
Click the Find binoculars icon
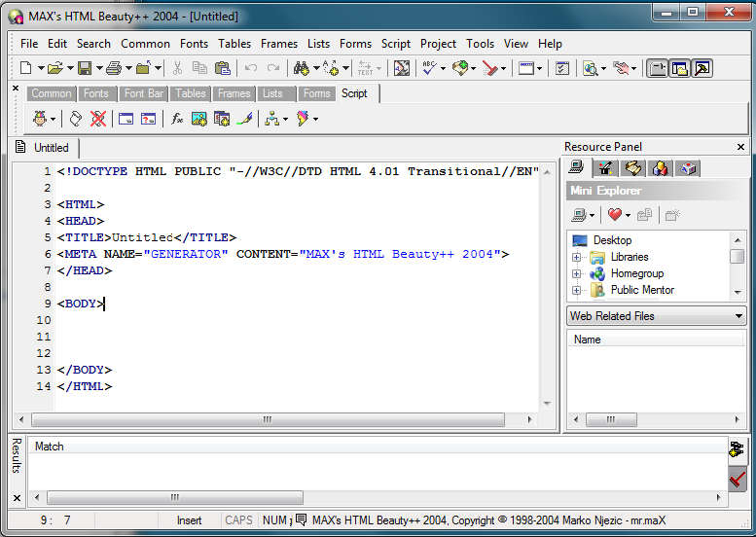tap(301, 68)
